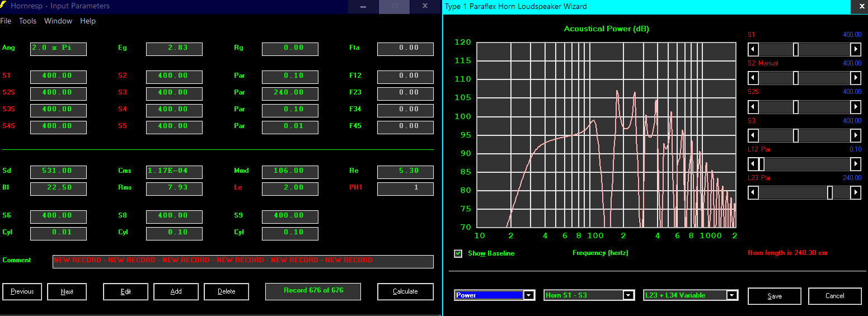Click the S1 slider left arrow

pyautogui.click(x=754, y=49)
